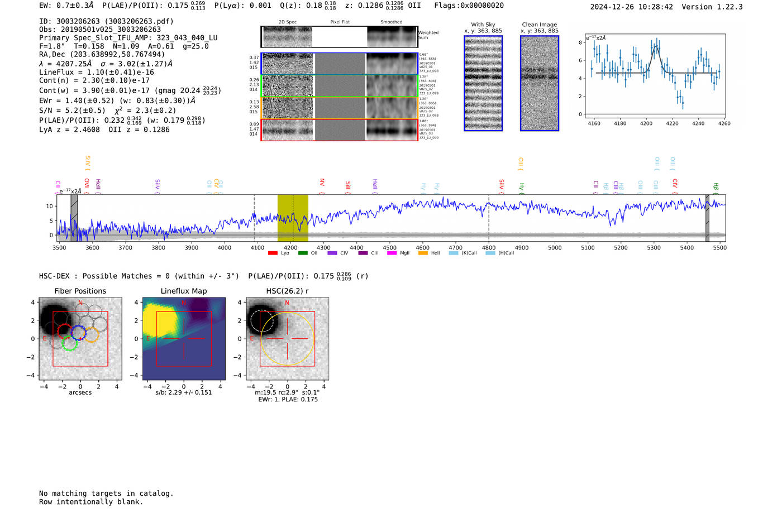Select the red dashed fiber circle
Screen dimensions: 782x532
[65, 331]
